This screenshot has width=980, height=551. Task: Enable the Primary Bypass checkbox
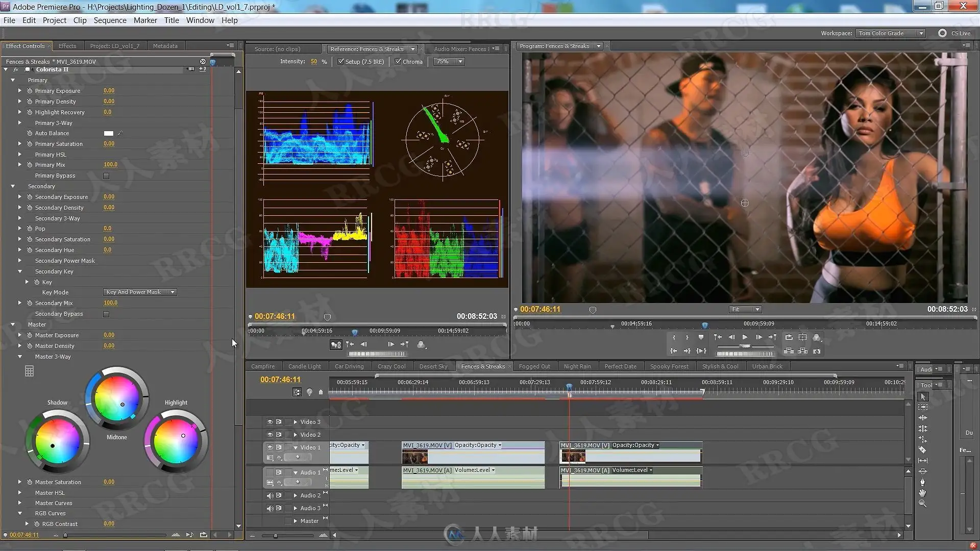(106, 176)
